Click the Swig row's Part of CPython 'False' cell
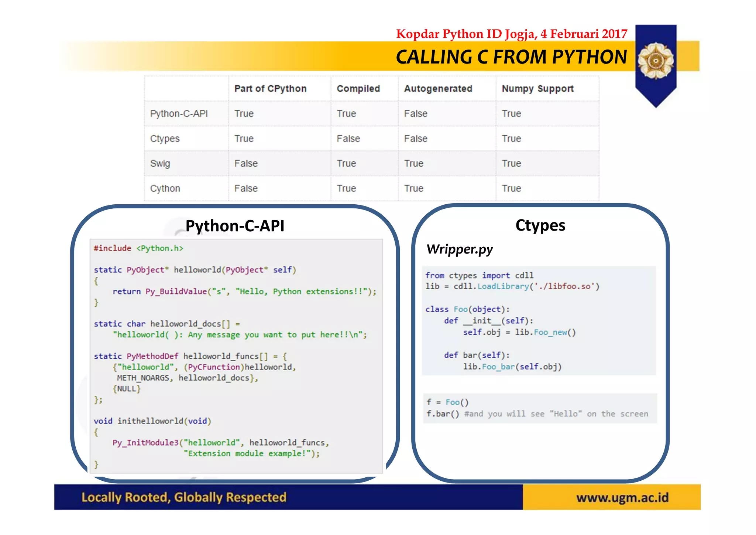This screenshot has height=535, width=756. 246,163
